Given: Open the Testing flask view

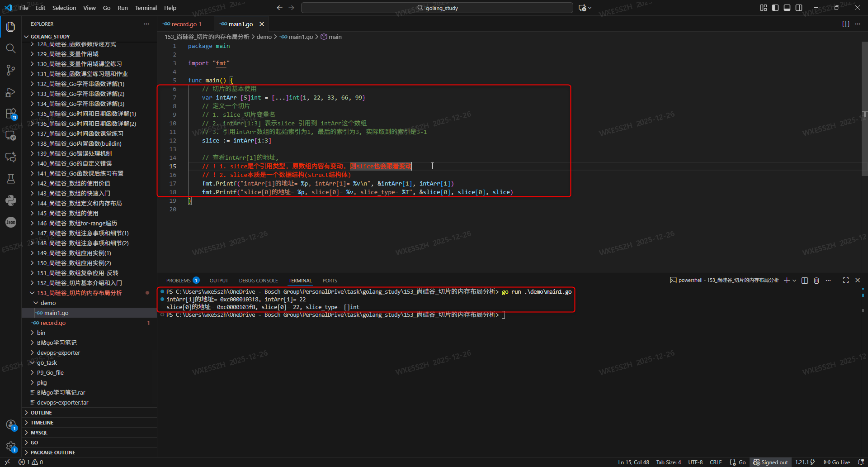Looking at the screenshot, I should 11,179.
